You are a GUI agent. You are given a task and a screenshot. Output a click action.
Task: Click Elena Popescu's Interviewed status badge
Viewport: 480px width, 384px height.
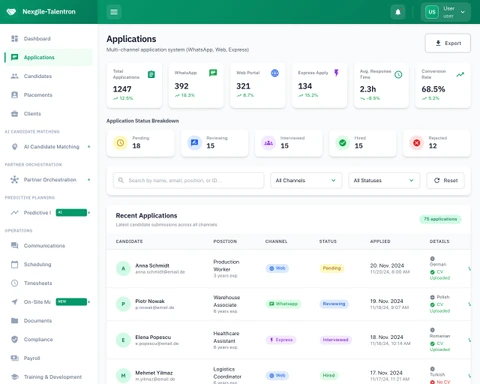(x=335, y=340)
